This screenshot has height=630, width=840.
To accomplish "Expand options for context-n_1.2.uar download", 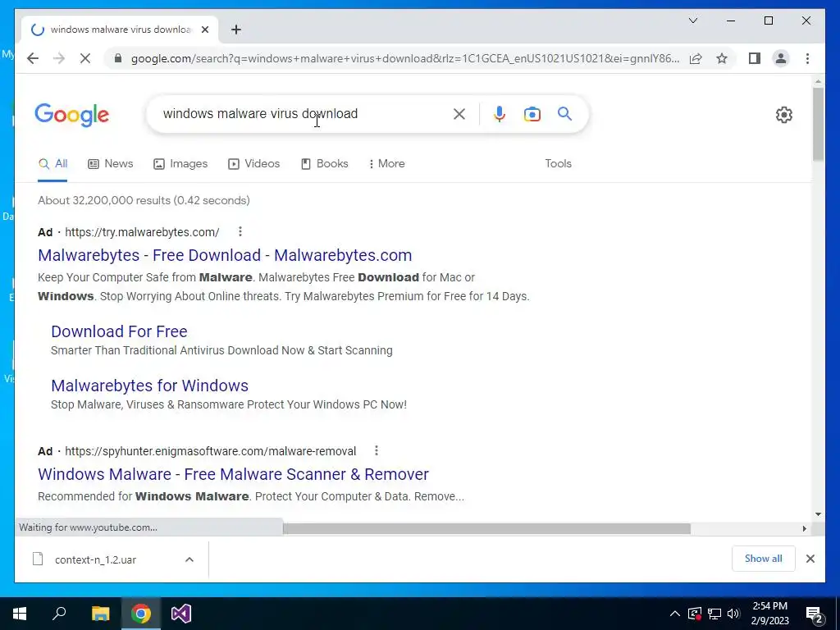I will 189,559.
